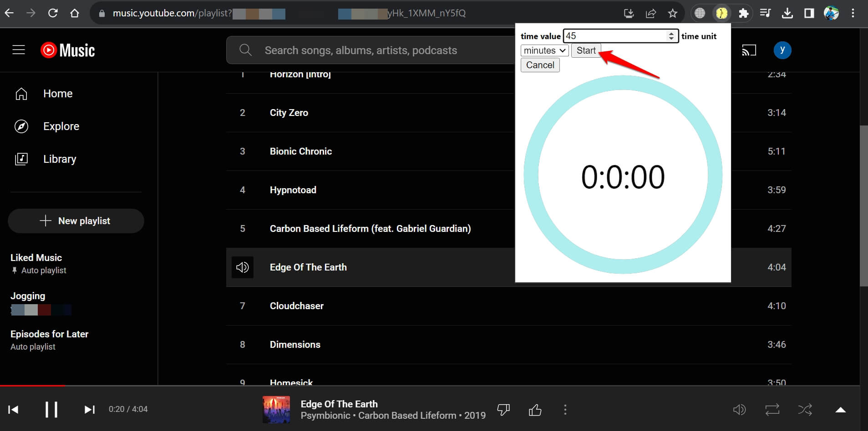Open the Jogging playlist

pos(28,296)
